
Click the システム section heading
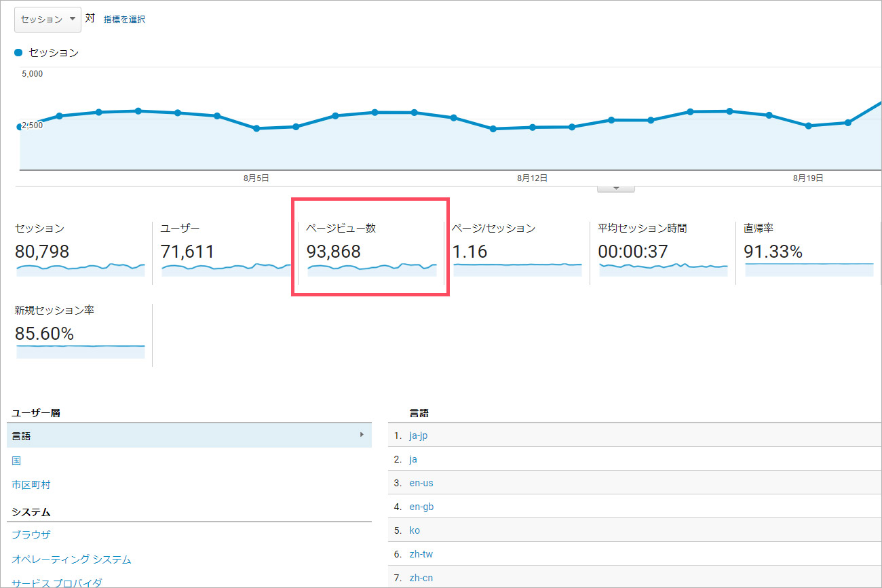point(31,511)
